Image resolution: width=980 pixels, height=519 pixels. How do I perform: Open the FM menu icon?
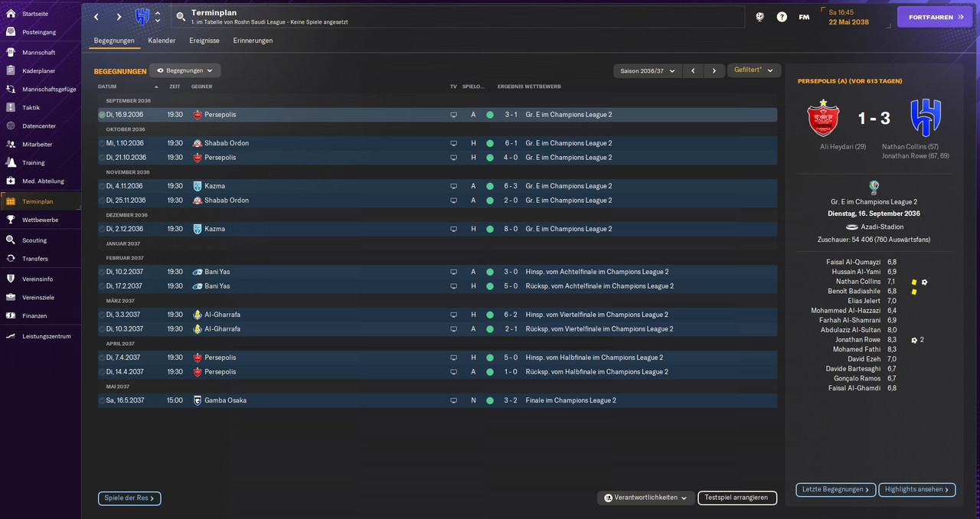[804, 17]
